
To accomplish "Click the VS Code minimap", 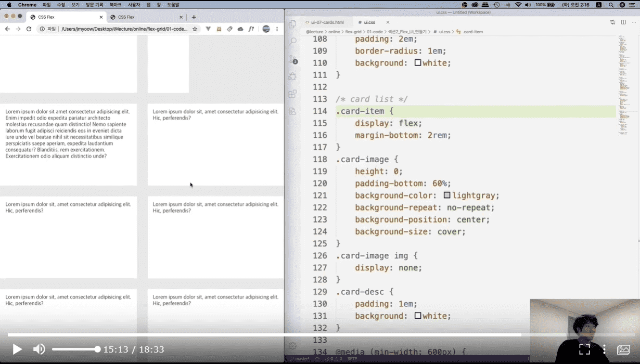I will point(623,86).
